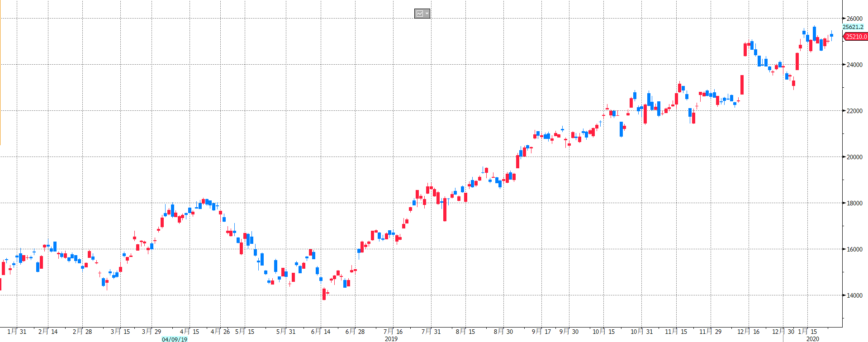Select the 9月 17 date on time axis

pos(541,332)
